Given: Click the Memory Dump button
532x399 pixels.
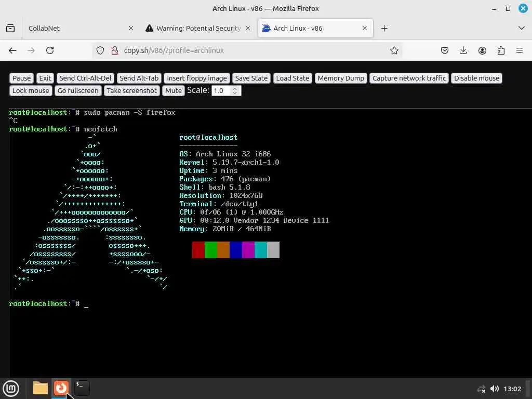Looking at the screenshot, I should click(x=341, y=78).
